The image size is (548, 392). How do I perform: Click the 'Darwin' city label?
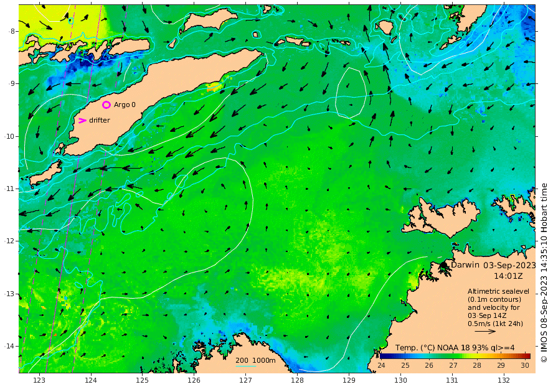pyautogui.click(x=465, y=264)
